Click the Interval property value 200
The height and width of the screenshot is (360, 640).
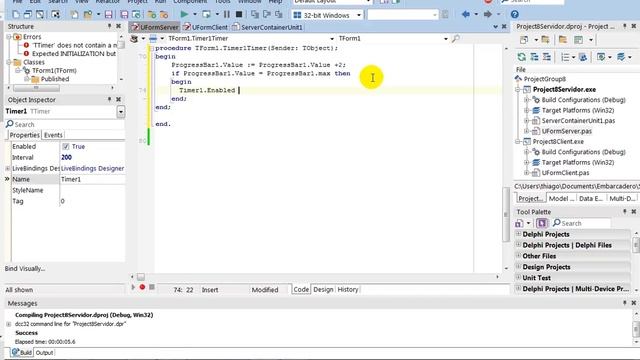(x=92, y=157)
